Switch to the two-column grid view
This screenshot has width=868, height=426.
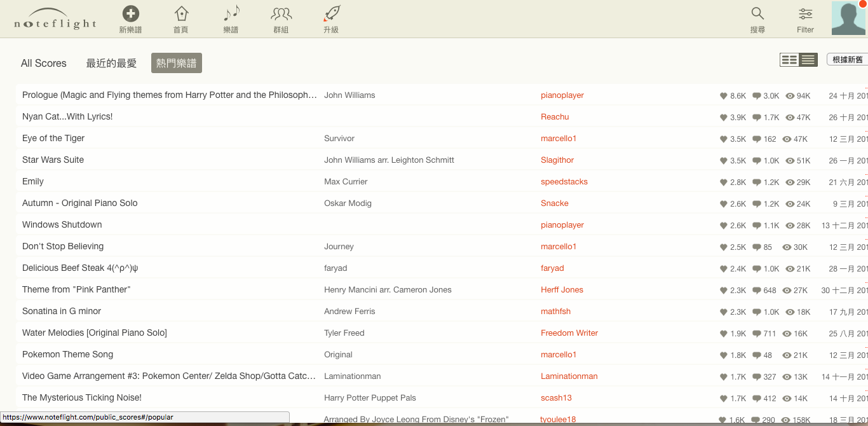pyautogui.click(x=789, y=60)
